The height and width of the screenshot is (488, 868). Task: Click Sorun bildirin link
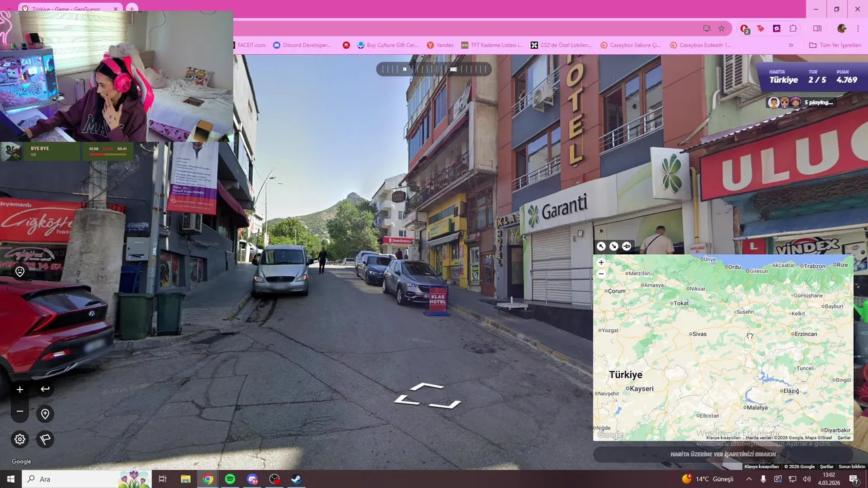point(852,466)
